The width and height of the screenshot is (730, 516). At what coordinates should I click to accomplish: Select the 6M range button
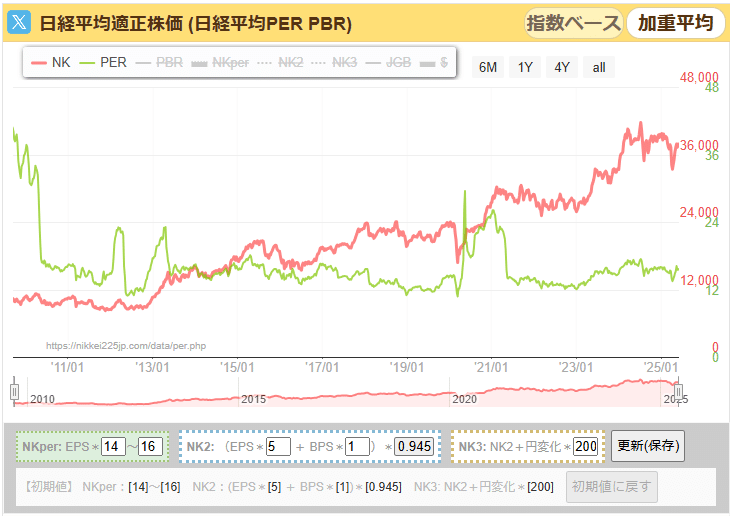pyautogui.click(x=488, y=68)
